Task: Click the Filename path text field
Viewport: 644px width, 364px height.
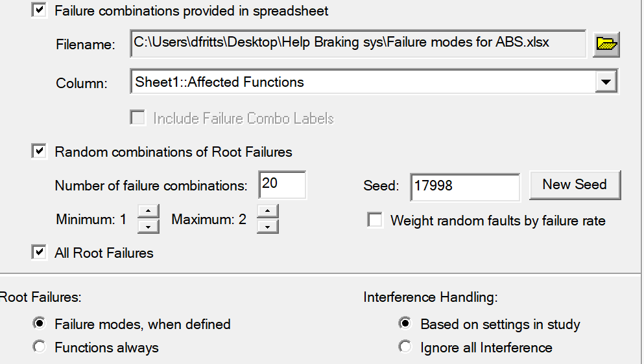Action: point(358,43)
